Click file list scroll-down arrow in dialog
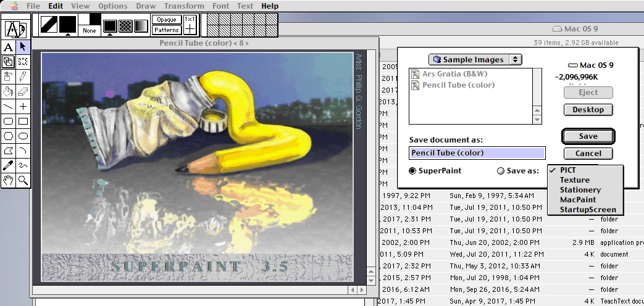644x306 pixels. coord(537,120)
